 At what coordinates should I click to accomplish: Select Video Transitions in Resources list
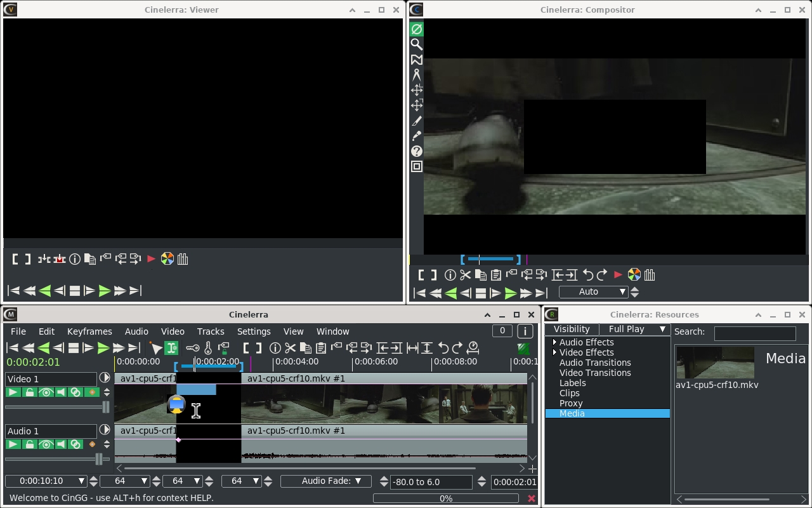595,373
